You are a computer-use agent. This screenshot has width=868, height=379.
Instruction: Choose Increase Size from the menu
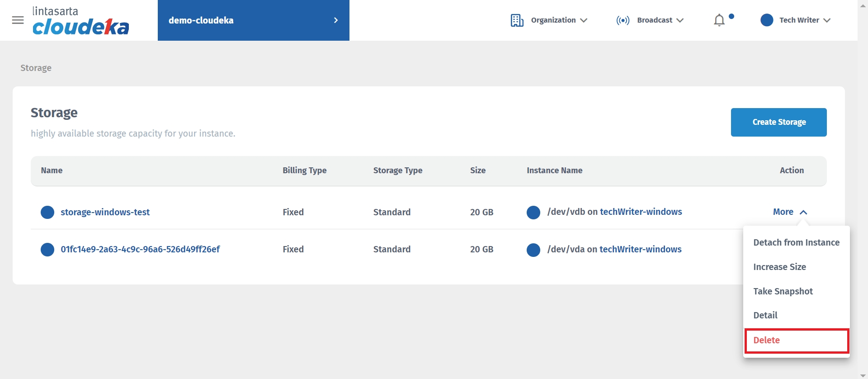tap(779, 267)
